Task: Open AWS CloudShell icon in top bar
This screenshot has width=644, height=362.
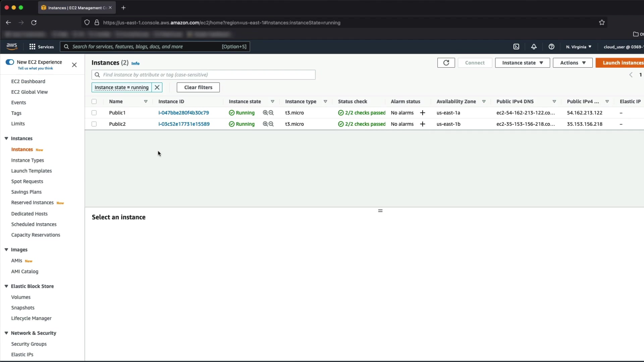Action: click(516, 47)
